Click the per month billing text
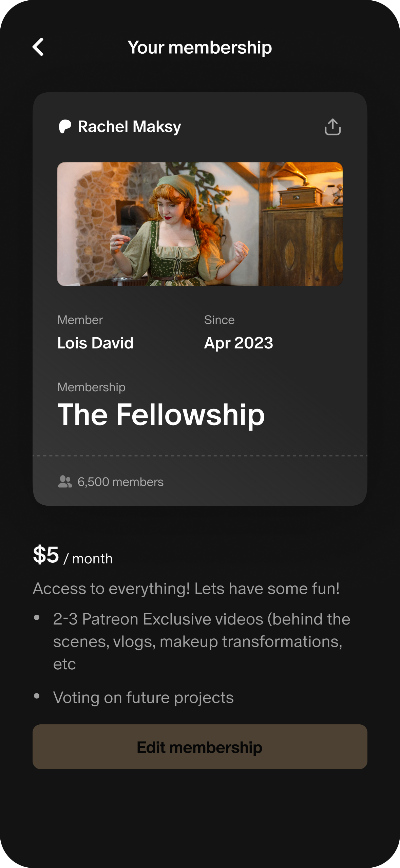Screen dimensions: 400x868 coord(89,559)
